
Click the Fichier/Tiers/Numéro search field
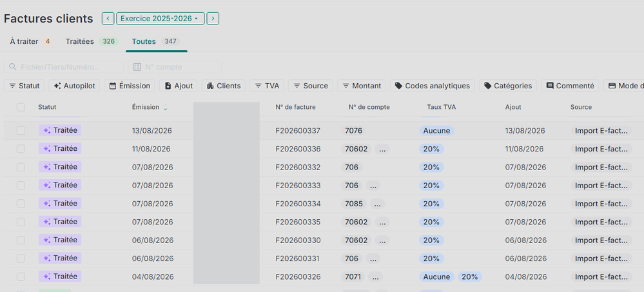(x=64, y=67)
